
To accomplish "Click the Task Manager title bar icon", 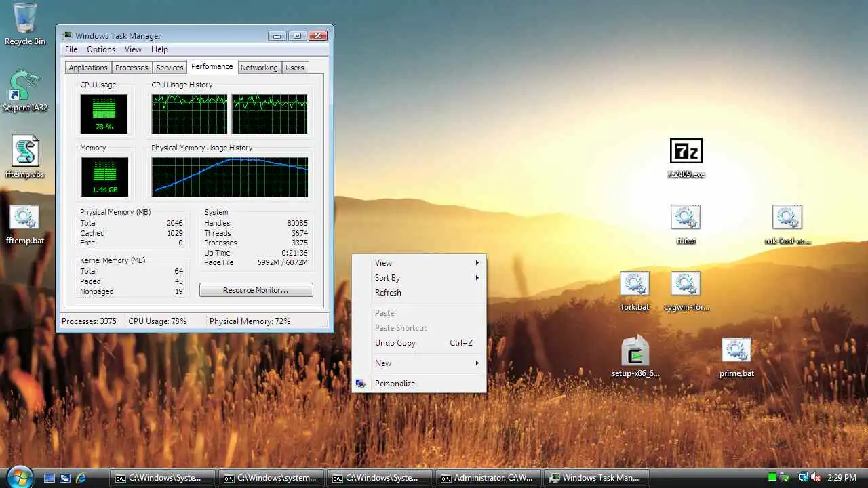I will point(66,35).
